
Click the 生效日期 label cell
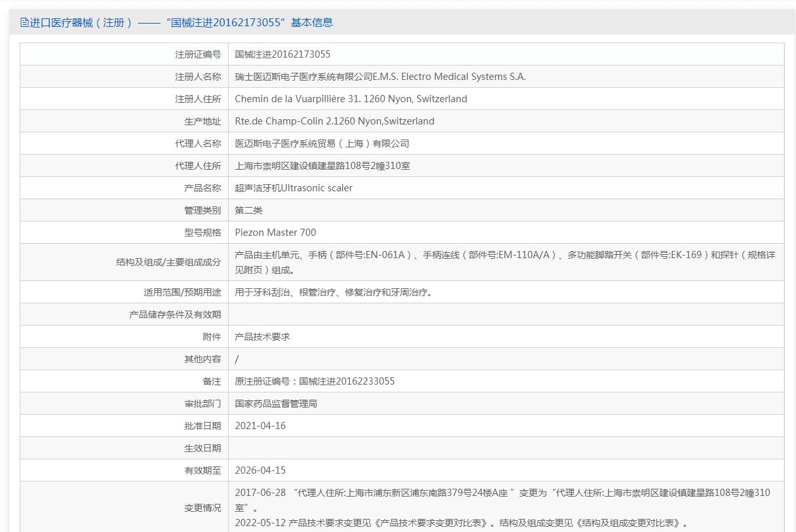pos(124,448)
